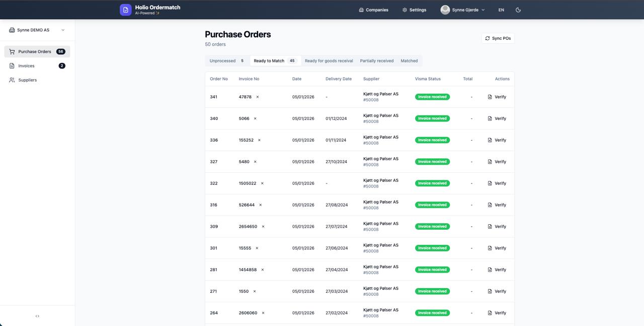Toggle dark mode with moon icon
Image resolution: width=644 pixels, height=326 pixels.
point(518,10)
